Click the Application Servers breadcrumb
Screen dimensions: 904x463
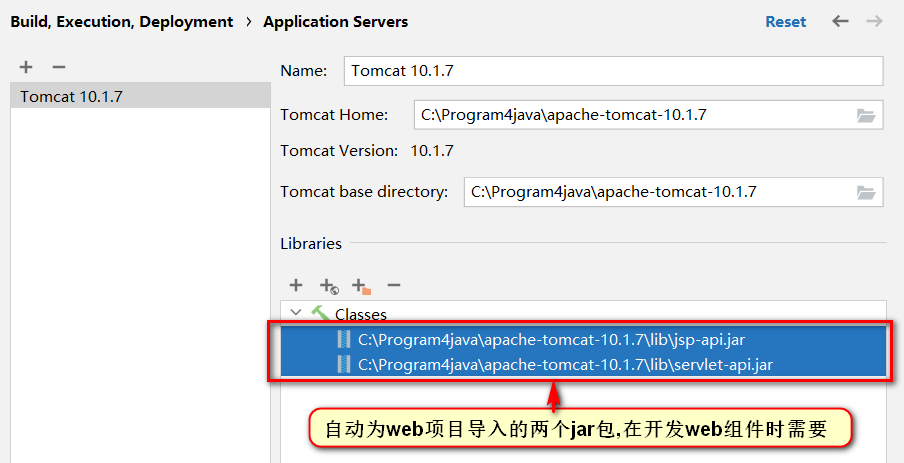[x=335, y=22]
